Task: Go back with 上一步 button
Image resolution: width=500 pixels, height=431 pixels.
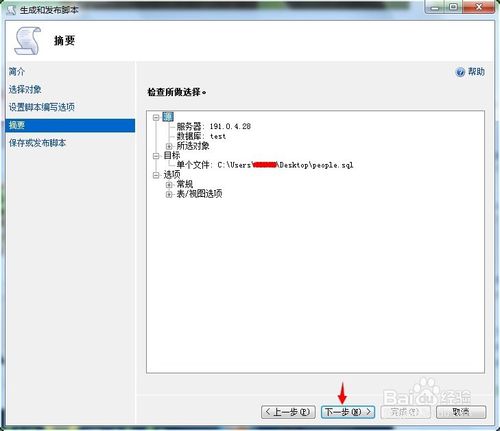Action: point(288,412)
